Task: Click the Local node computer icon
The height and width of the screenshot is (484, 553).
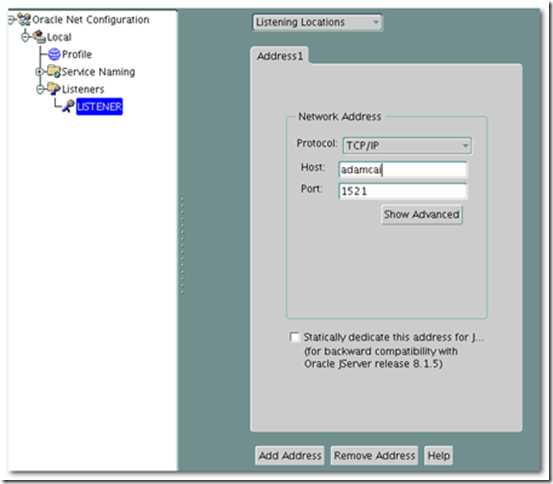Action: (x=39, y=36)
